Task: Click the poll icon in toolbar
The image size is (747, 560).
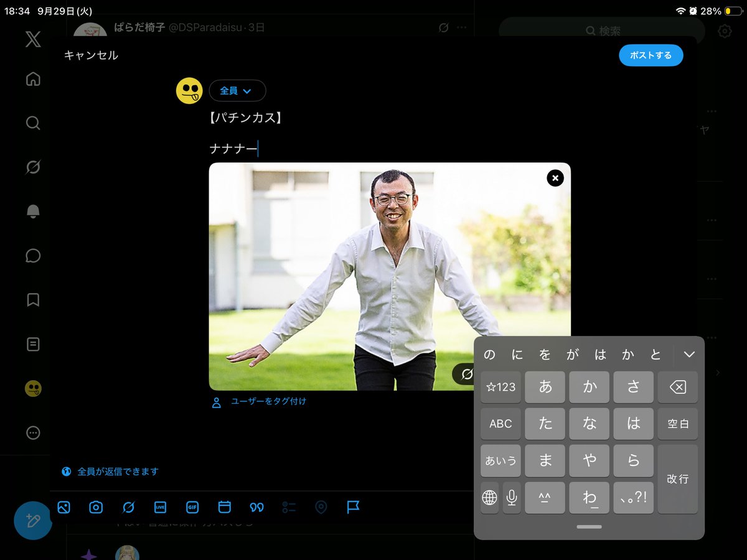Action: (x=289, y=507)
